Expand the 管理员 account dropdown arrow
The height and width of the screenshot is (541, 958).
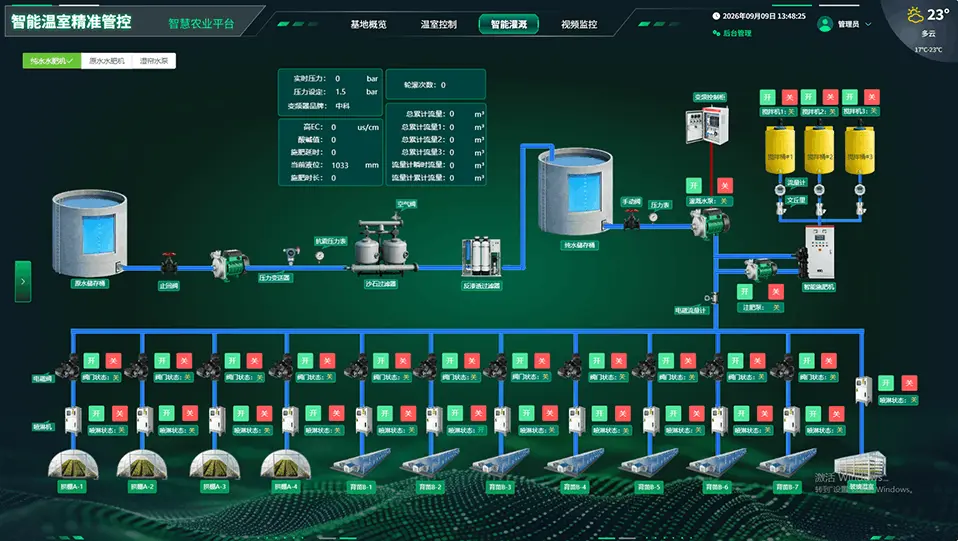pyautogui.click(x=868, y=24)
